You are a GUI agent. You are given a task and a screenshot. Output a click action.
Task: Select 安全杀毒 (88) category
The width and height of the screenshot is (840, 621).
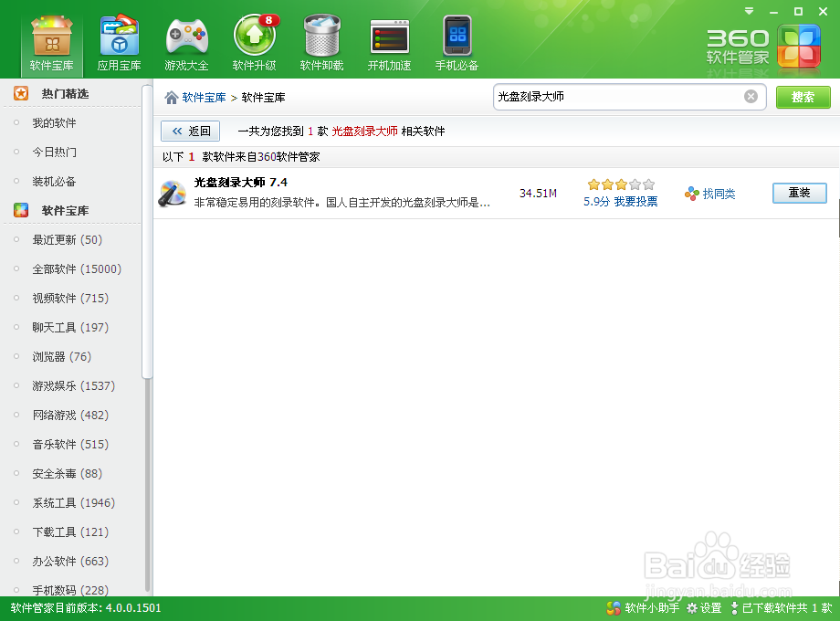pyautogui.click(x=67, y=474)
